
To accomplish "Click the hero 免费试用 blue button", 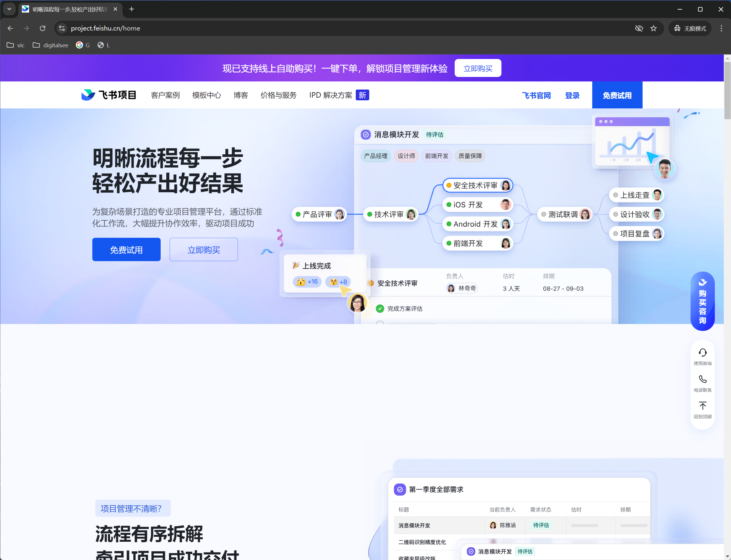I will [126, 249].
